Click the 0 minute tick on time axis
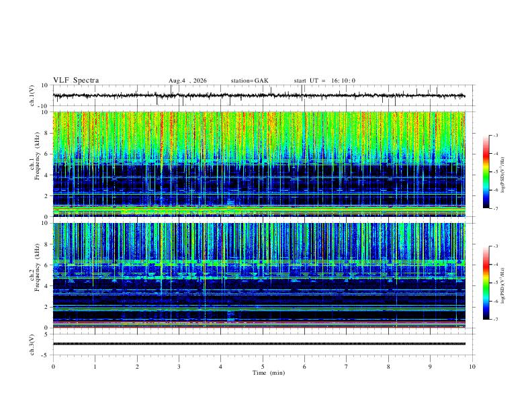 pyautogui.click(x=53, y=367)
